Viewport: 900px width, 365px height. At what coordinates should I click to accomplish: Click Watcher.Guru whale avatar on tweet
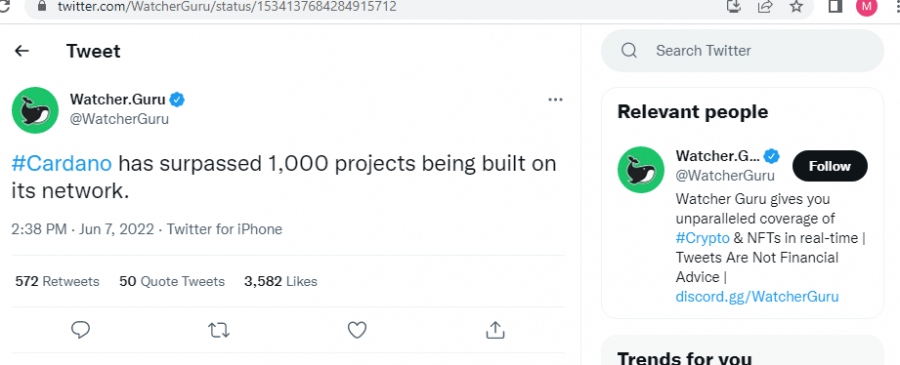point(35,110)
